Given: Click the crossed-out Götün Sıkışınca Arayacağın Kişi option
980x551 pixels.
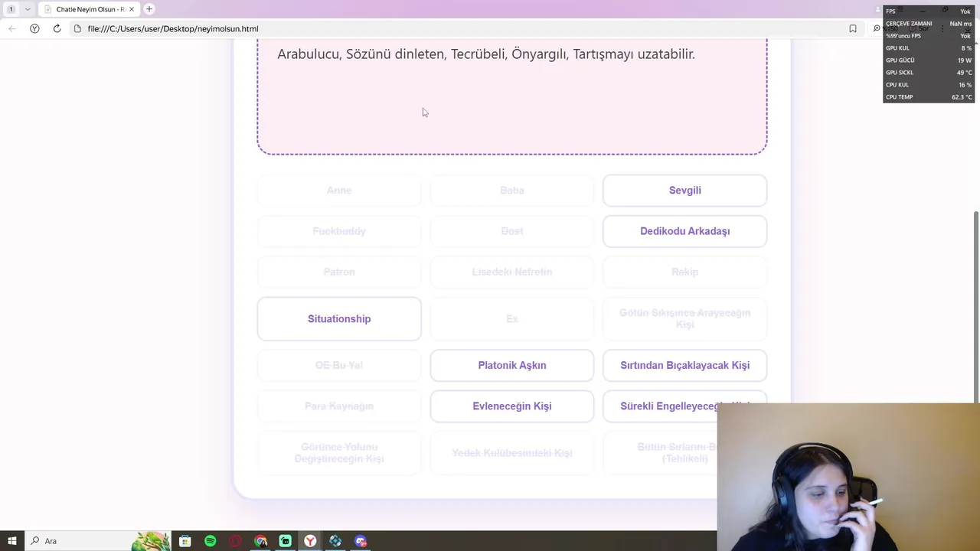Looking at the screenshot, I should point(684,319).
